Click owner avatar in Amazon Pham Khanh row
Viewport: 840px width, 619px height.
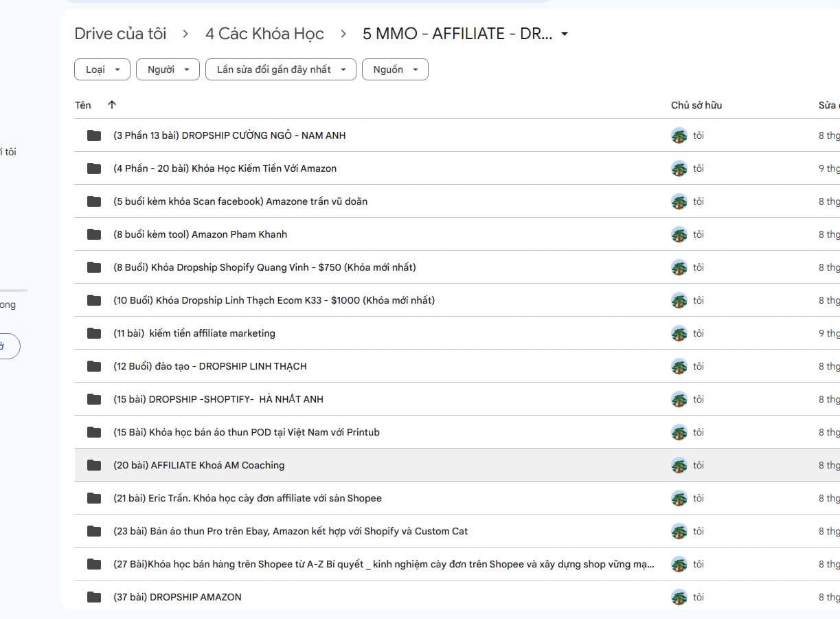click(679, 234)
